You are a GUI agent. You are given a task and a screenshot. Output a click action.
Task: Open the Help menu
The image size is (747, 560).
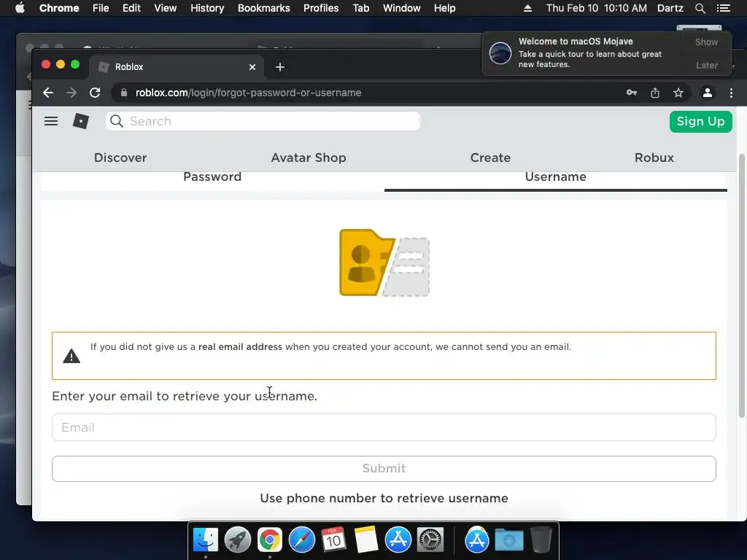(x=444, y=8)
